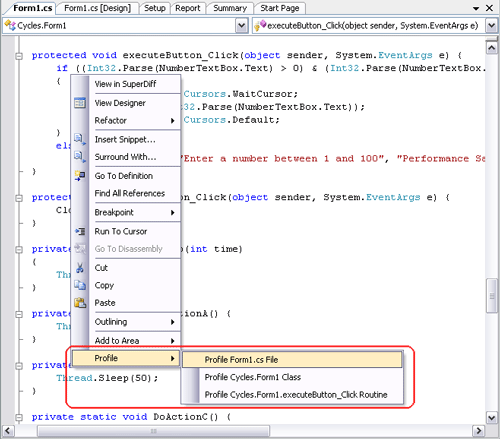Click the Surround With icon
This screenshot has height=439, width=500.
80,157
